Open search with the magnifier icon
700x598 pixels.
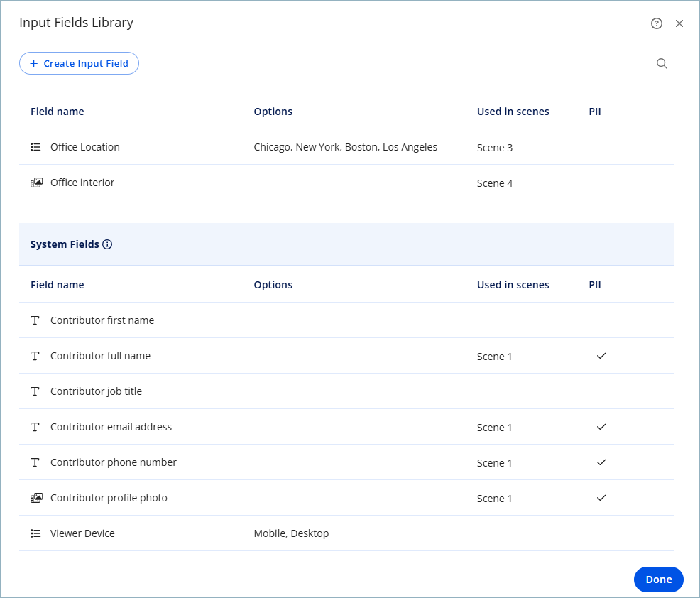[x=662, y=64]
